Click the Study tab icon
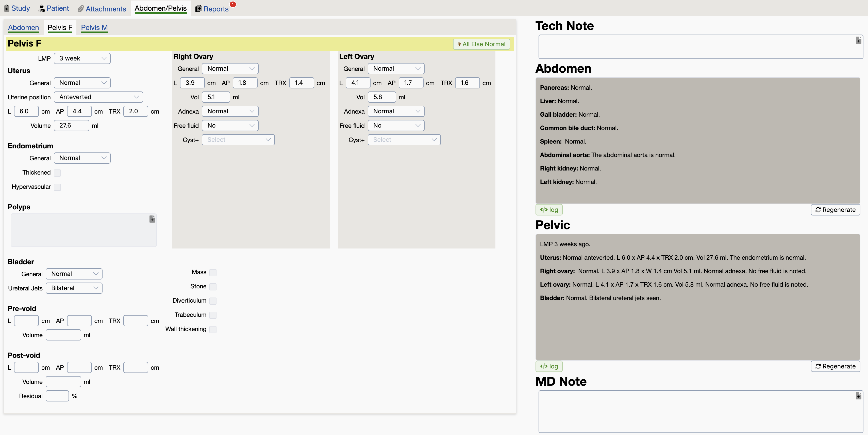 coord(6,8)
